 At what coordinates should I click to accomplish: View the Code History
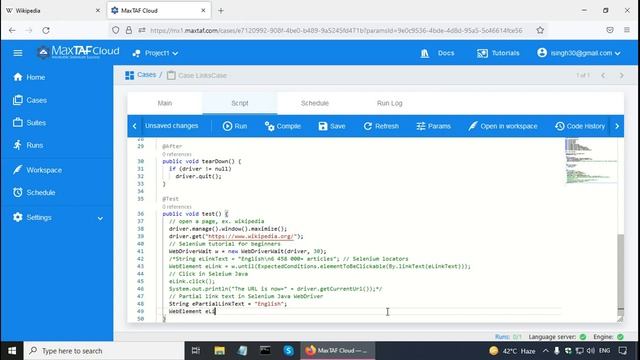click(580, 126)
